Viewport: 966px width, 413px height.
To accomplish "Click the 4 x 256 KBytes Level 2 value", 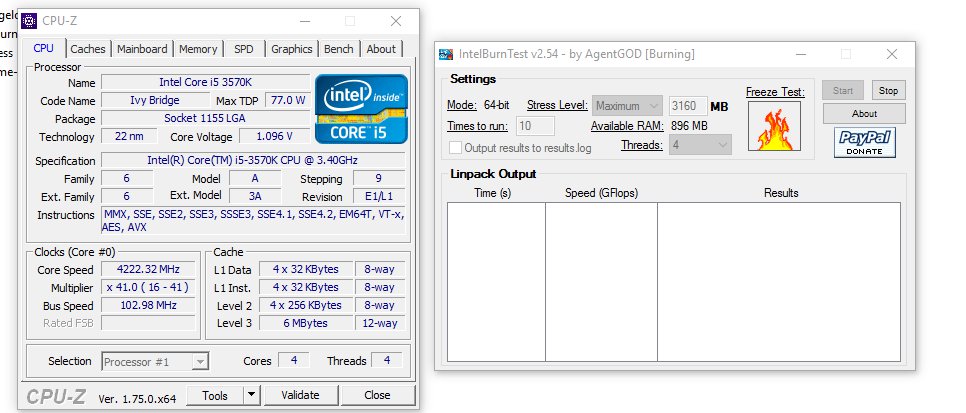I will pos(306,305).
